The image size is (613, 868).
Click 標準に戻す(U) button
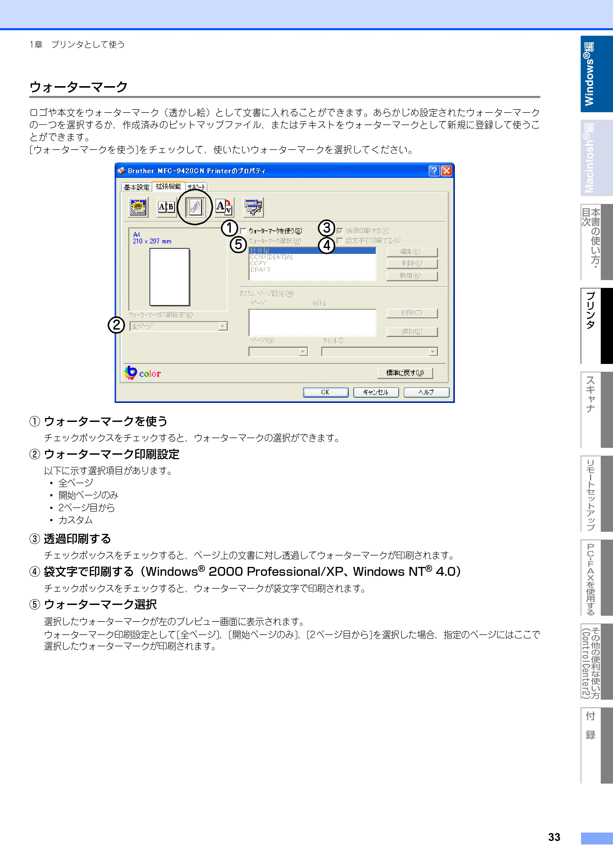click(x=405, y=373)
